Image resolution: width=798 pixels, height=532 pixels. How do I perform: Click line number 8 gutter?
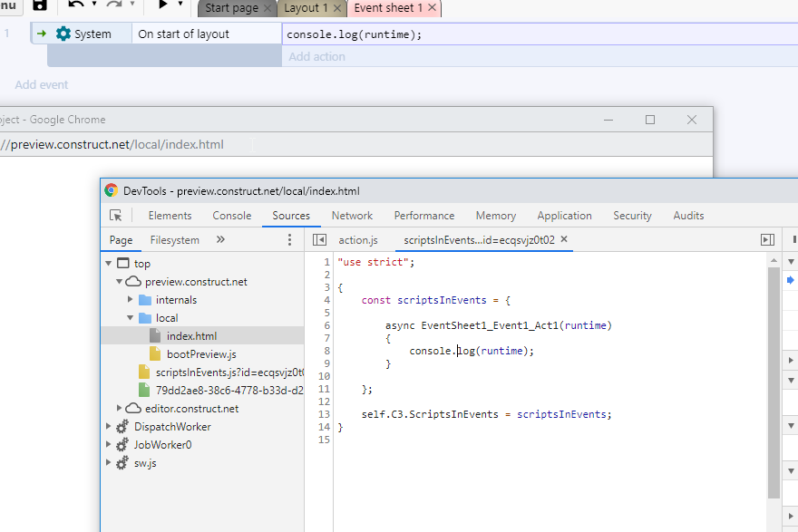(x=326, y=351)
